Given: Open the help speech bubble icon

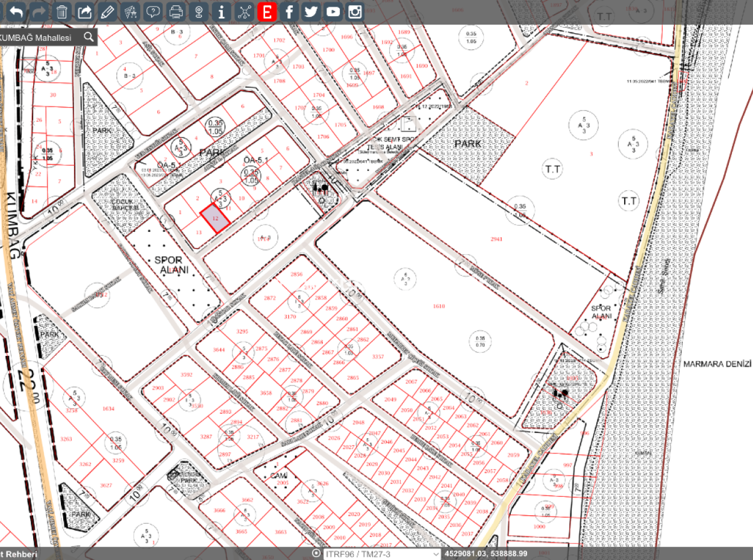Looking at the screenshot, I should point(153,11).
